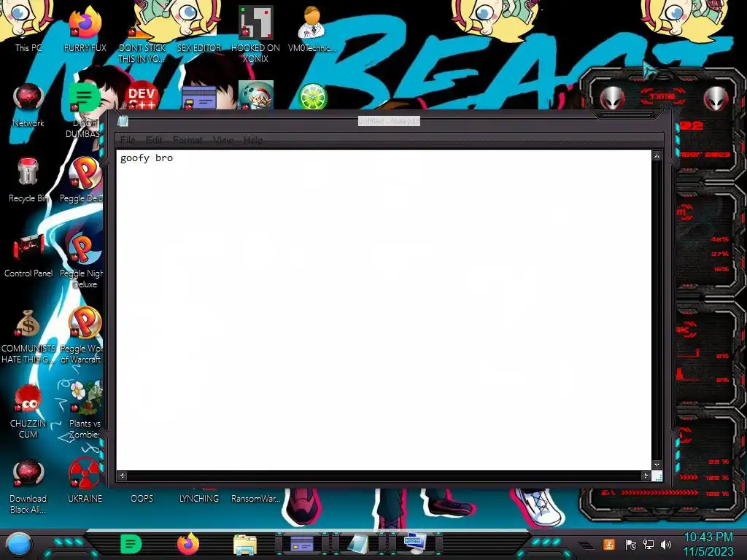Select the VM0Technic doctor desktop icon
This screenshot has width=747, height=560.
point(312,28)
